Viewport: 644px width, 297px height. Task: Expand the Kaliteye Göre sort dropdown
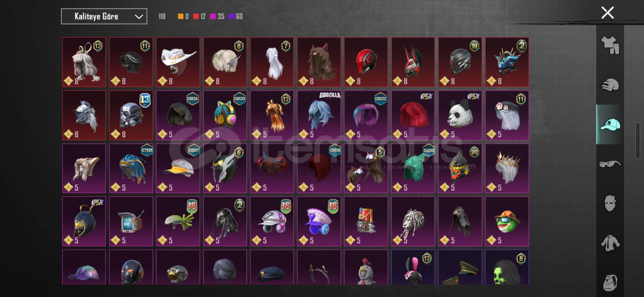point(104,16)
